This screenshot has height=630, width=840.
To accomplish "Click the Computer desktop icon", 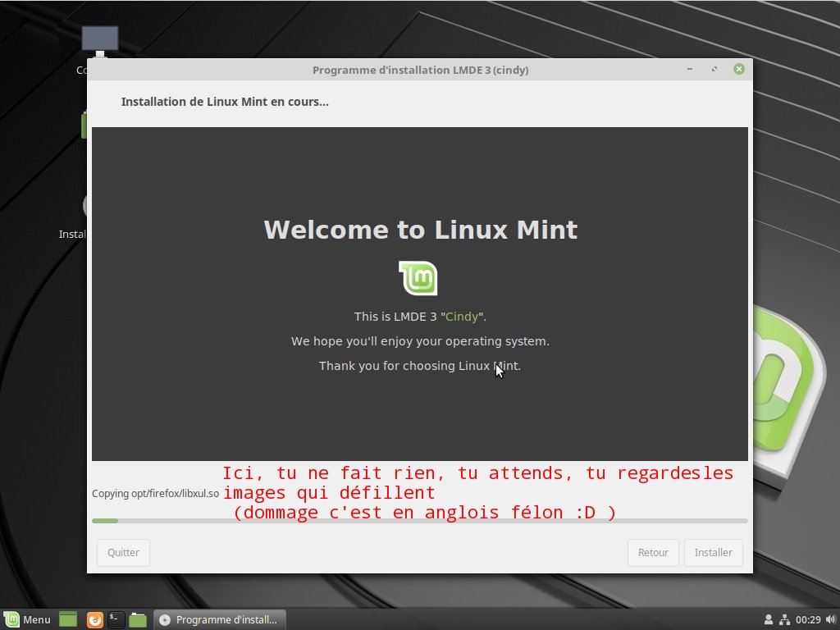I will point(99,39).
